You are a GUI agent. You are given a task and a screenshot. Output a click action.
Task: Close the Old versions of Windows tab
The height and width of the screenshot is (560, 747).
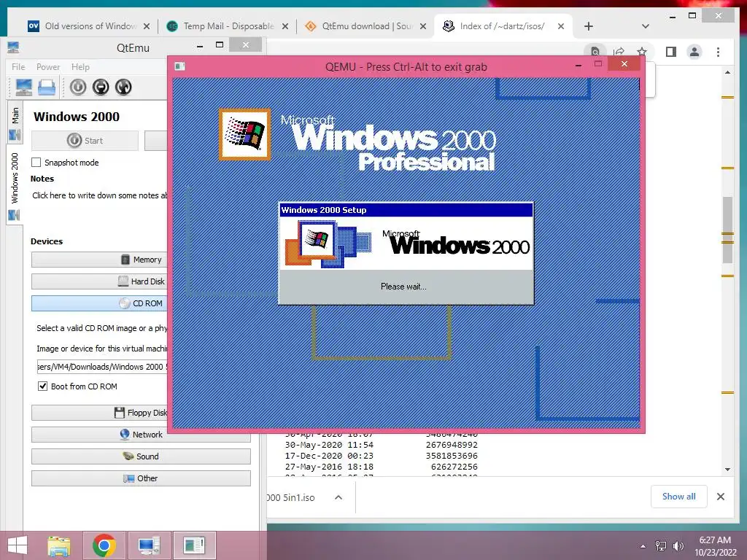(147, 26)
